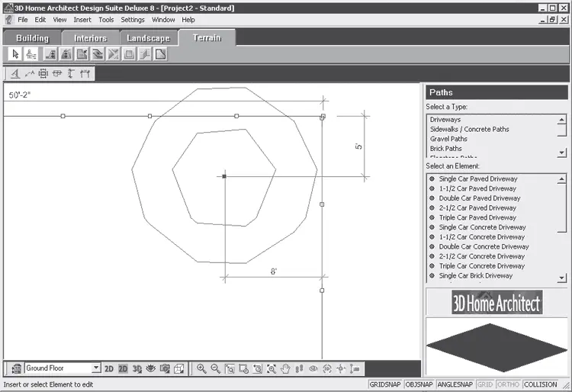Switch to the Building tab
Screen dimensions: 572x392
point(32,38)
